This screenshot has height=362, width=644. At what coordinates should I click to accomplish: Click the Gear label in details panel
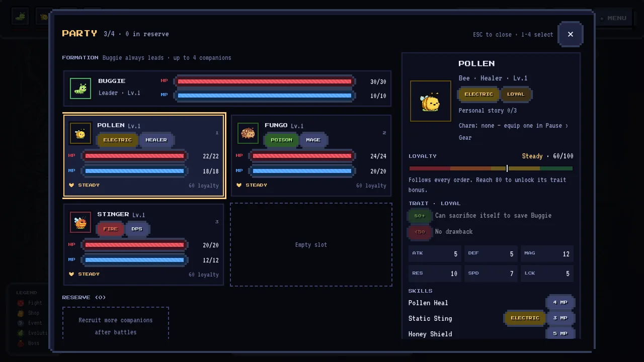point(465,138)
